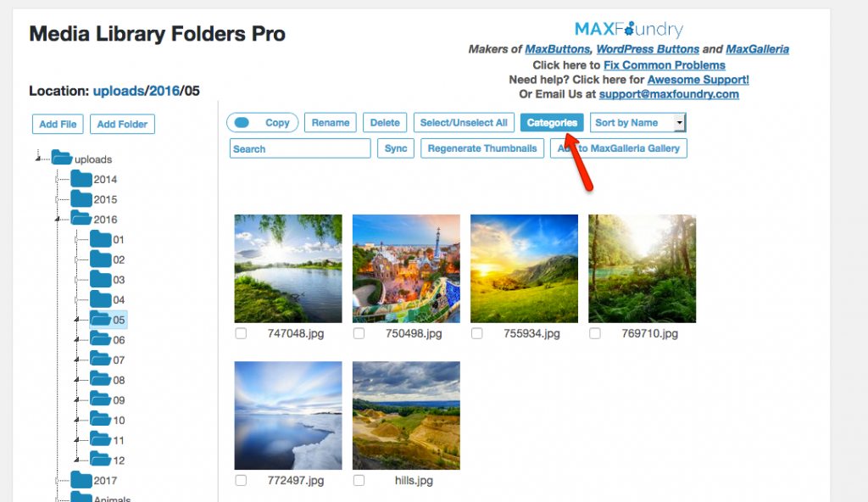Open the Sort by Name dropdown

637,122
